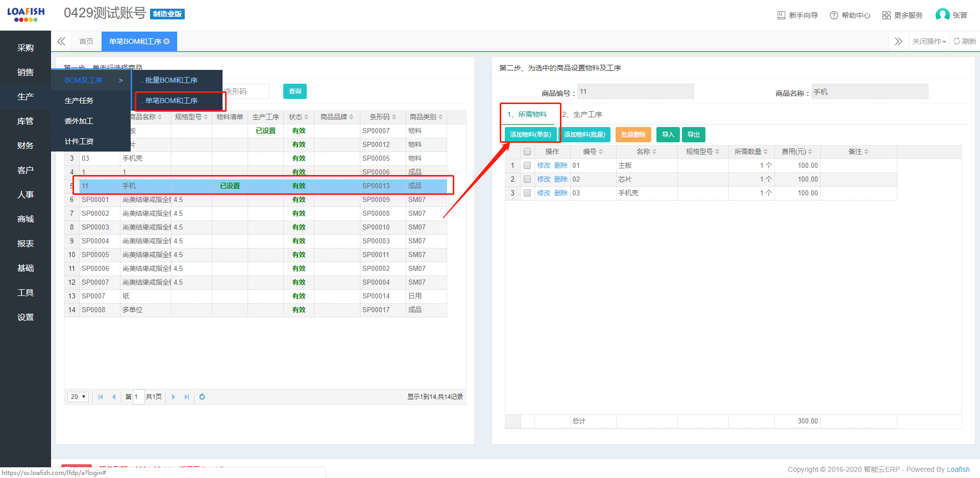Open 生产任务 menu entry
The height and width of the screenshot is (478, 980).
coord(91,100)
